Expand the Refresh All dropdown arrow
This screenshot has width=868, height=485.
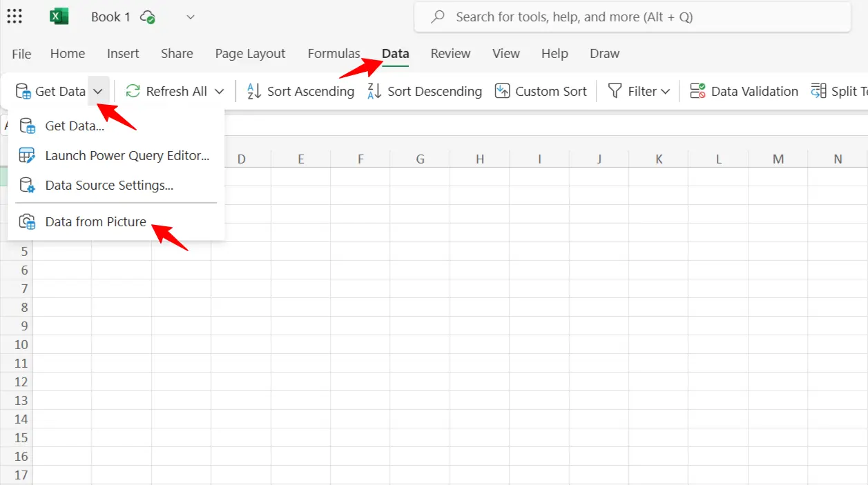[x=220, y=91]
